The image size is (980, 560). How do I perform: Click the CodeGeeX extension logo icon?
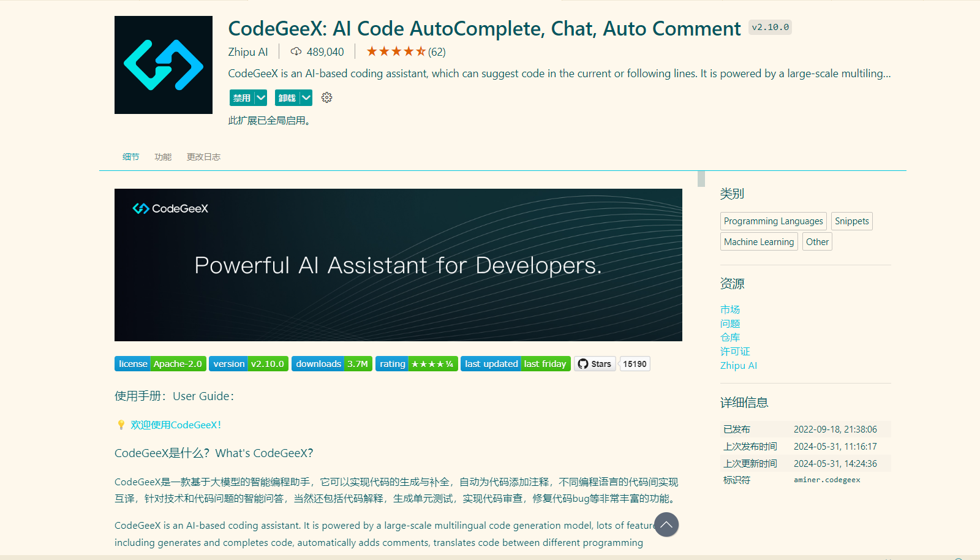tap(164, 65)
